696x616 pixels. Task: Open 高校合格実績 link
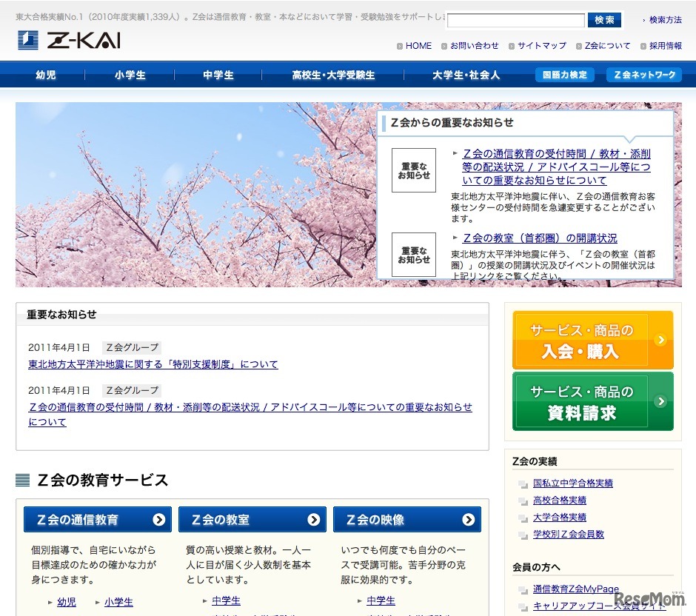(x=559, y=500)
